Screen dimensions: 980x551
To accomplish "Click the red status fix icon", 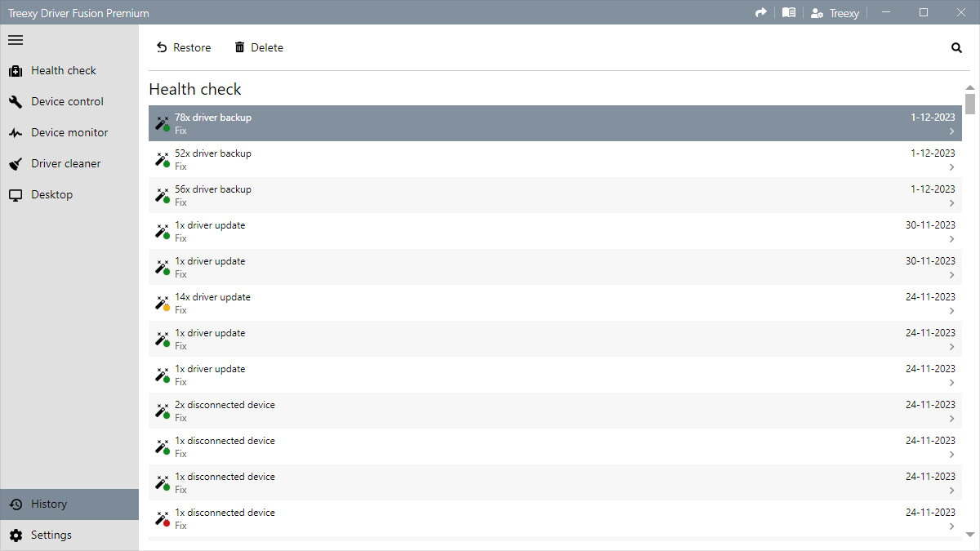I will tap(162, 518).
